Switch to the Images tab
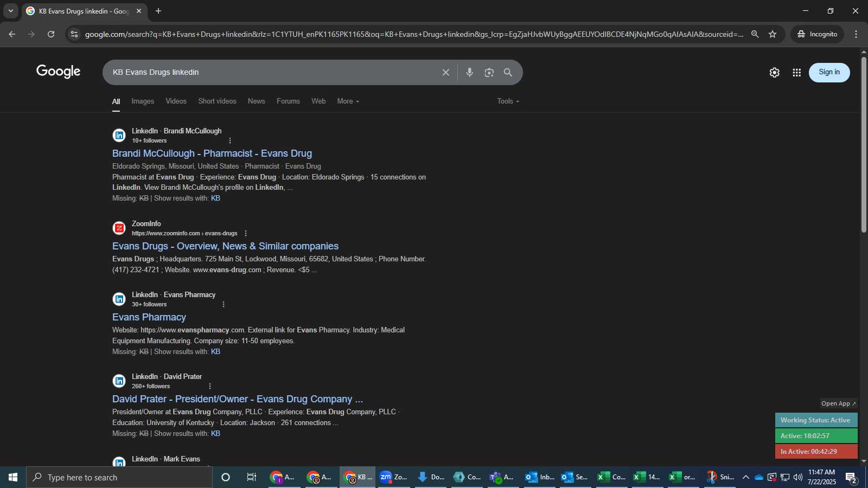Screen dimensions: 868x488 coord(143,101)
